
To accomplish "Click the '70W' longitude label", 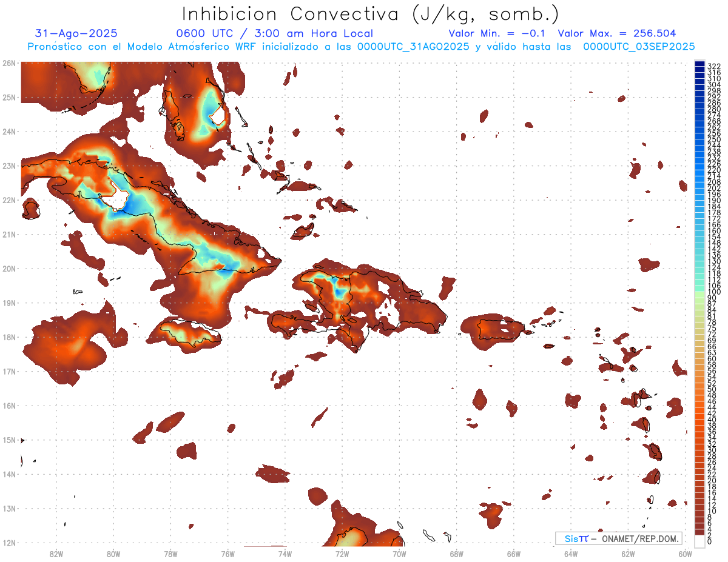I will click(x=399, y=553).
